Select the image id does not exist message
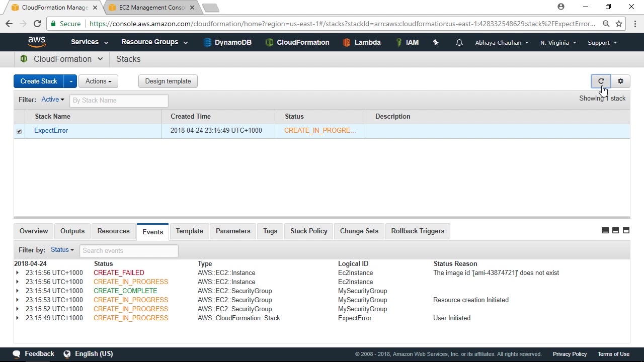 coord(496,273)
